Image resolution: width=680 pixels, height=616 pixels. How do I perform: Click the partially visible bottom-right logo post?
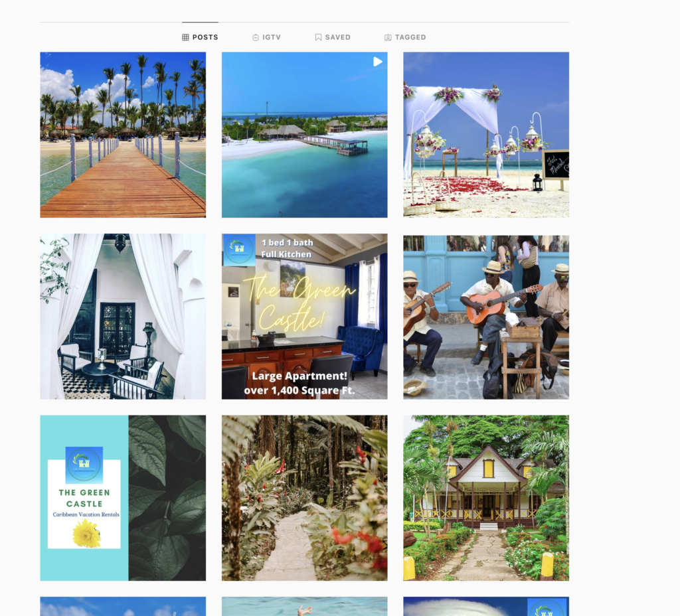click(485, 607)
